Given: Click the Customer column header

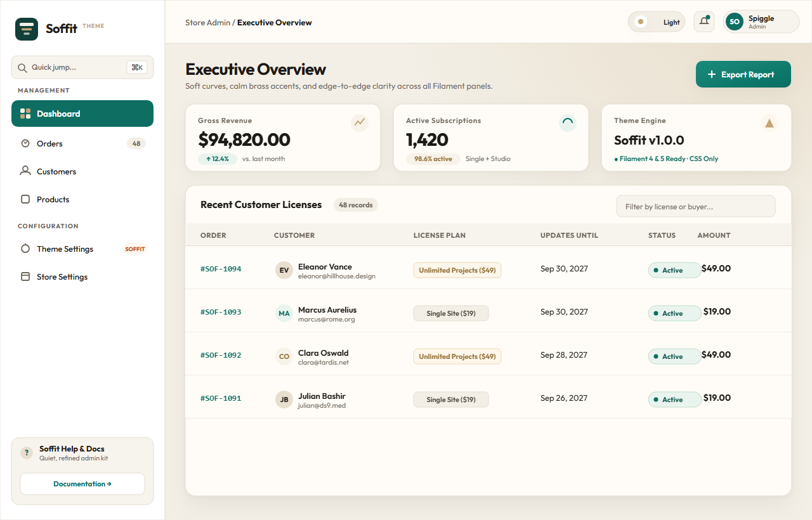Looking at the screenshot, I should coord(294,235).
